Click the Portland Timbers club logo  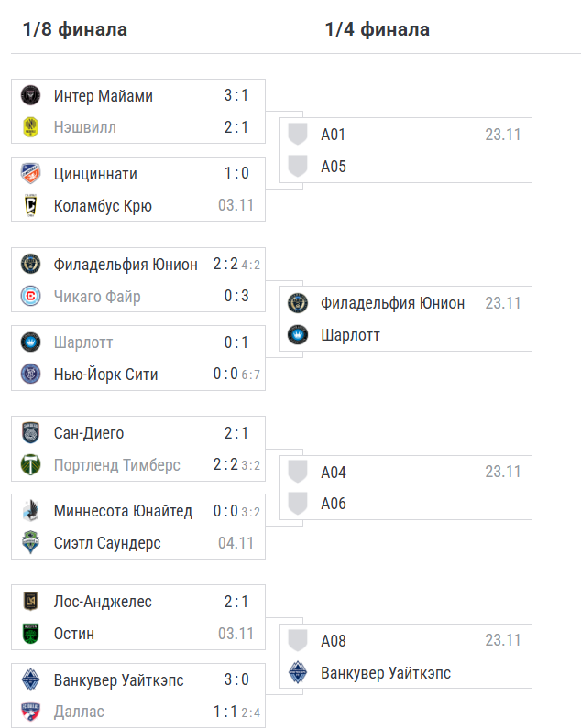coord(30,465)
